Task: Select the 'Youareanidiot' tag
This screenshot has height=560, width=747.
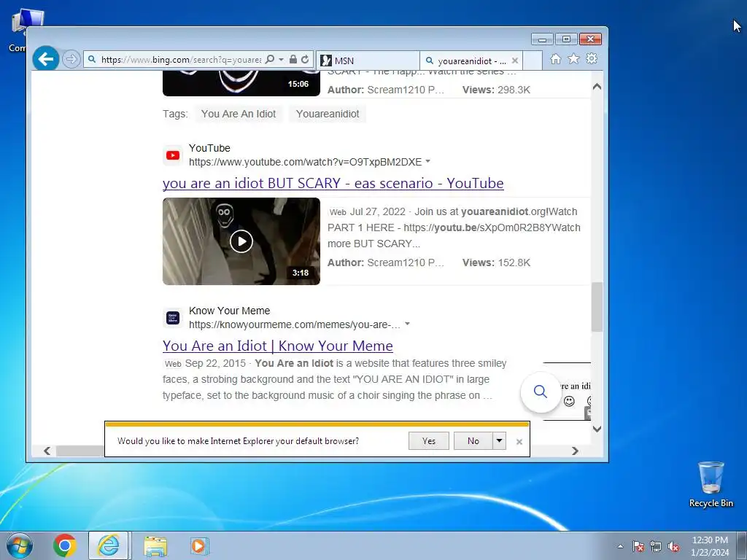Action: [328, 114]
